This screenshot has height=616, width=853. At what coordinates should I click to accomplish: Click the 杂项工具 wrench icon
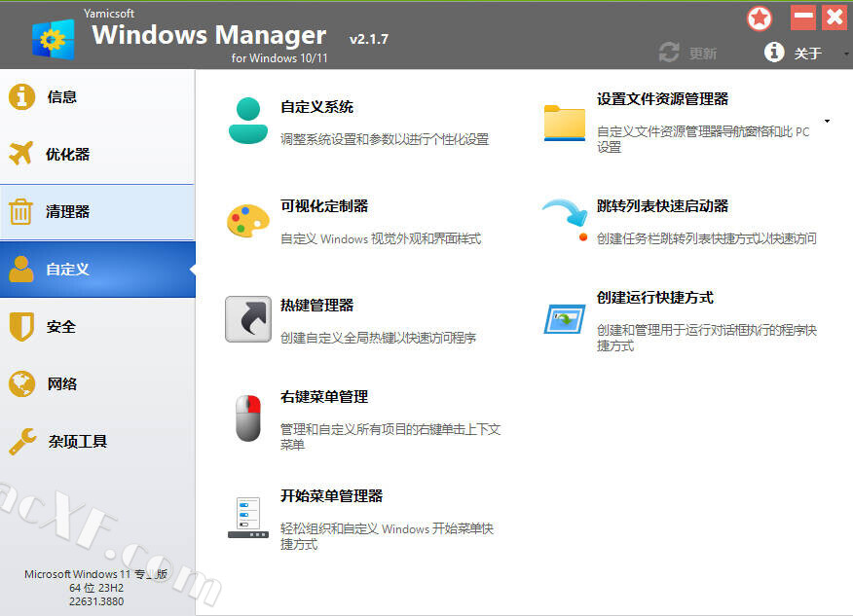pos(22,441)
